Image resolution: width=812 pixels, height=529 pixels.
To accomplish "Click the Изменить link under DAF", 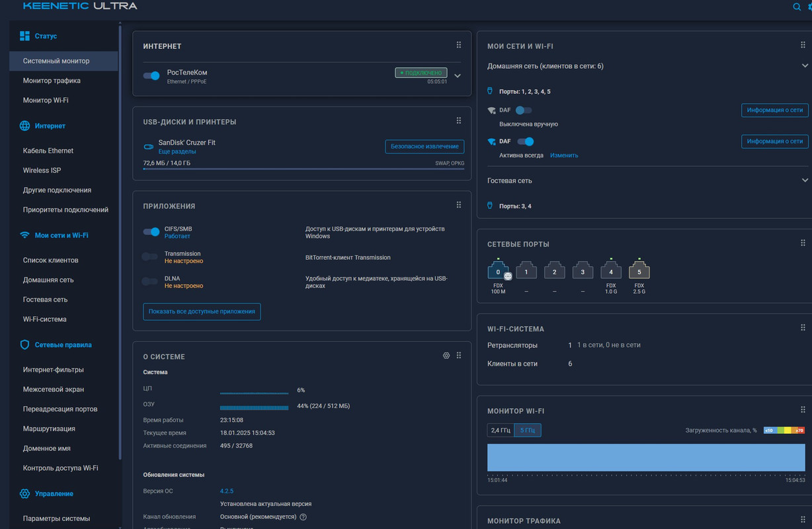I will point(564,155).
